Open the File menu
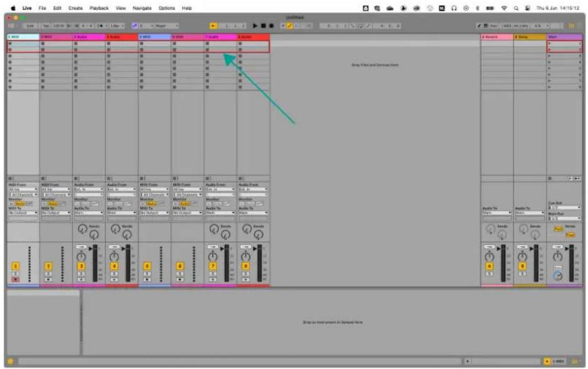The width and height of the screenshot is (588, 369). pyautogui.click(x=42, y=8)
